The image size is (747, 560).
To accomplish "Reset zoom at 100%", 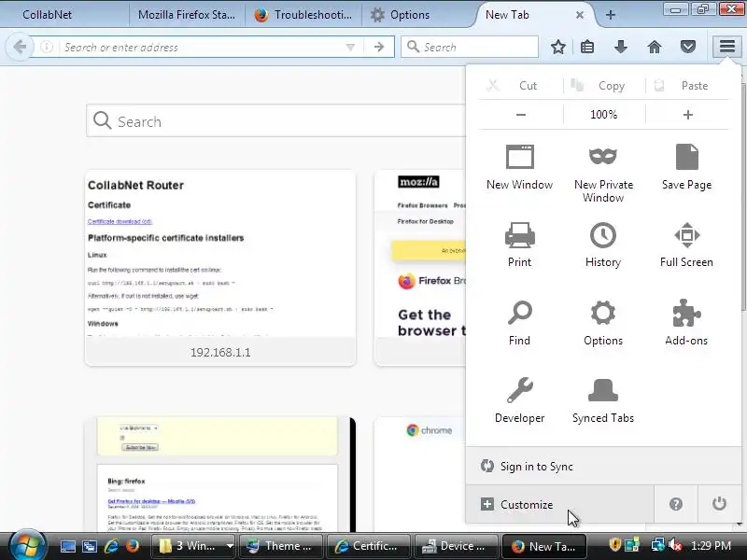I will point(603,114).
